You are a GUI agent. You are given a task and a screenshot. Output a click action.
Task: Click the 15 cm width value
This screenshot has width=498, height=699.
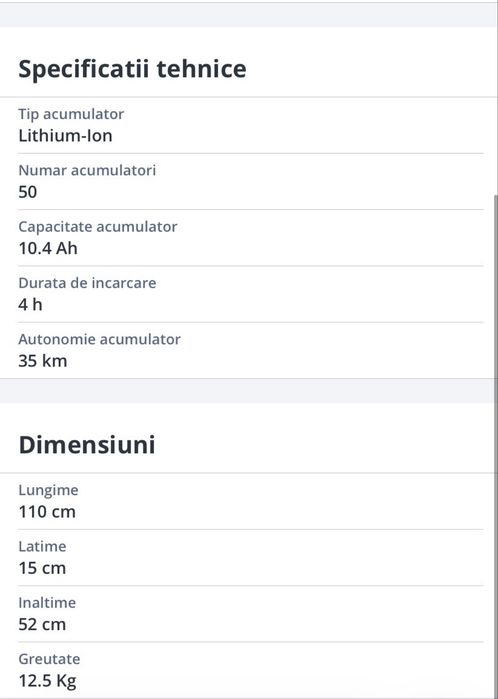[x=42, y=568]
